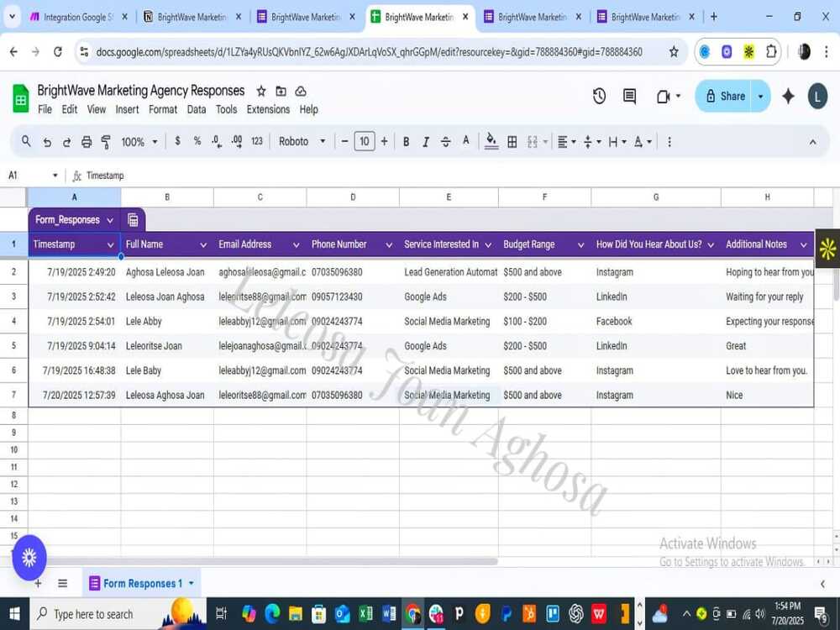Click the font size field showing 10
This screenshot has height=630, width=840.
pos(365,141)
